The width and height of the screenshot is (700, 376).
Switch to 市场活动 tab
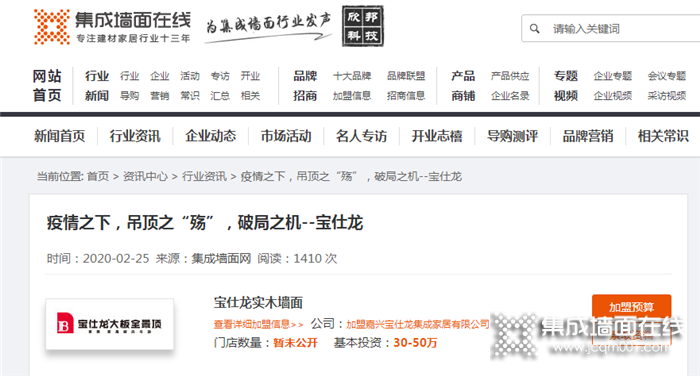click(x=286, y=136)
